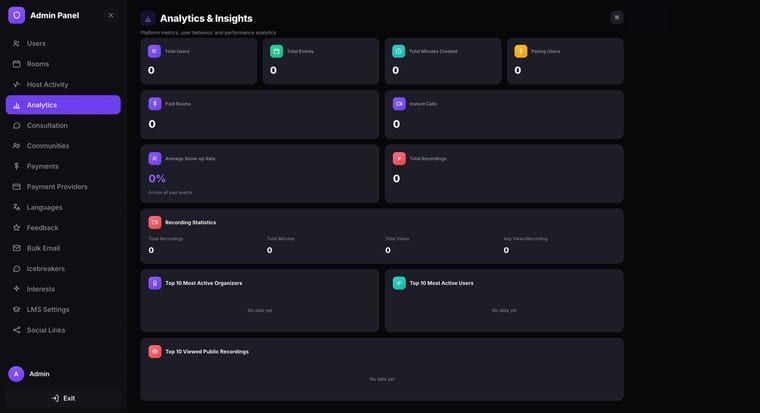This screenshot has height=413, width=760.
Task: Click the "Total Events" label
Action: 300,51
